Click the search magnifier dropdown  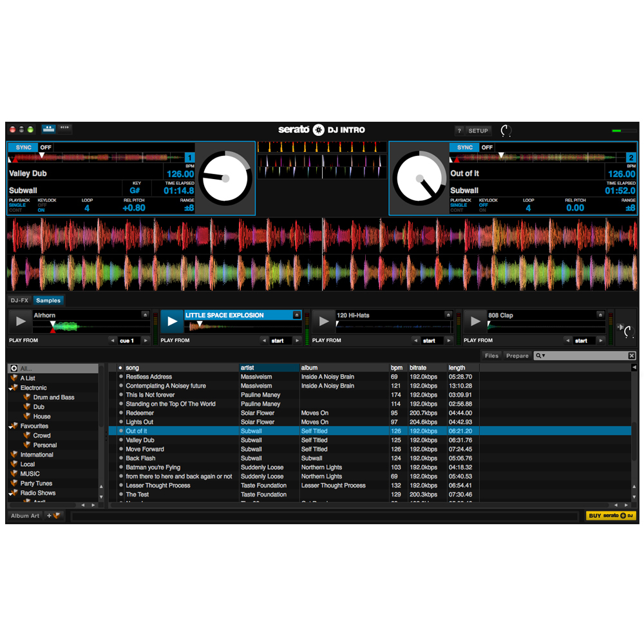[540, 355]
